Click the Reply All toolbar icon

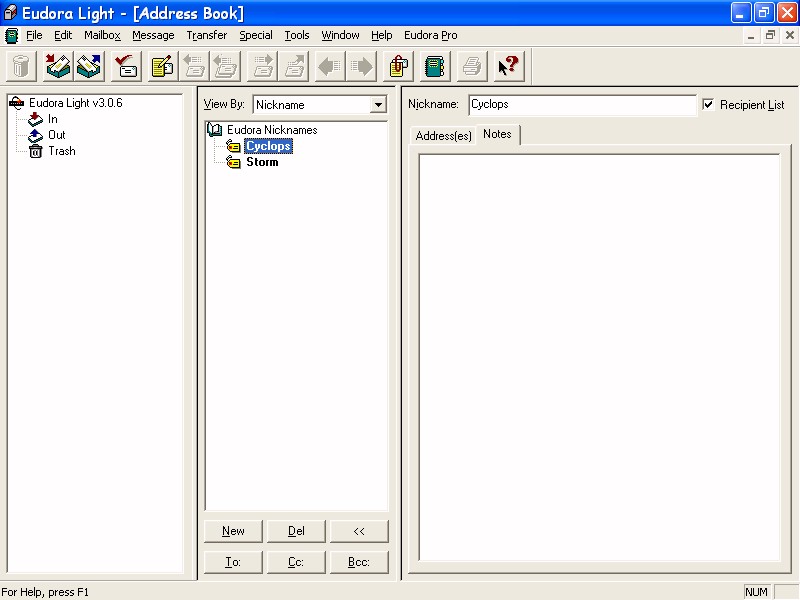(226, 66)
